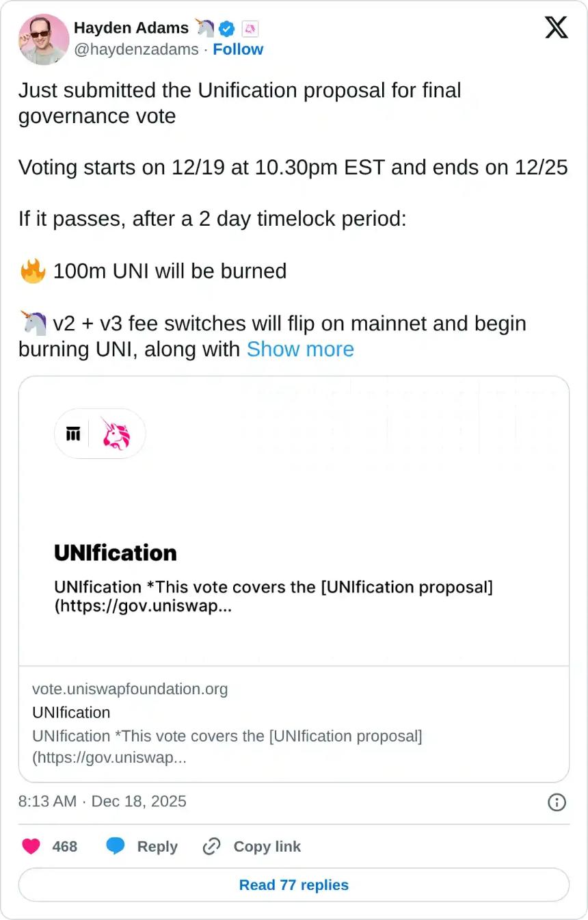588x920 pixels.
Task: Open the UNIfication preview card
Action: [x=293, y=520]
